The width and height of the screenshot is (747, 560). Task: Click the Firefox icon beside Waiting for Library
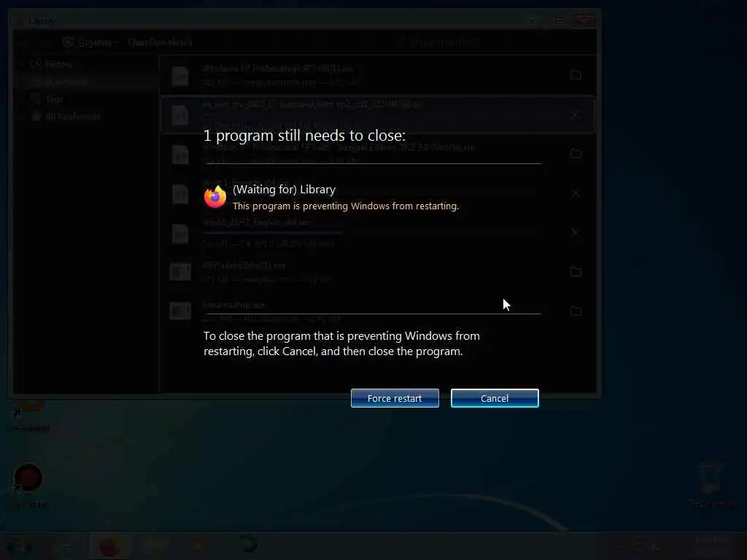(215, 197)
